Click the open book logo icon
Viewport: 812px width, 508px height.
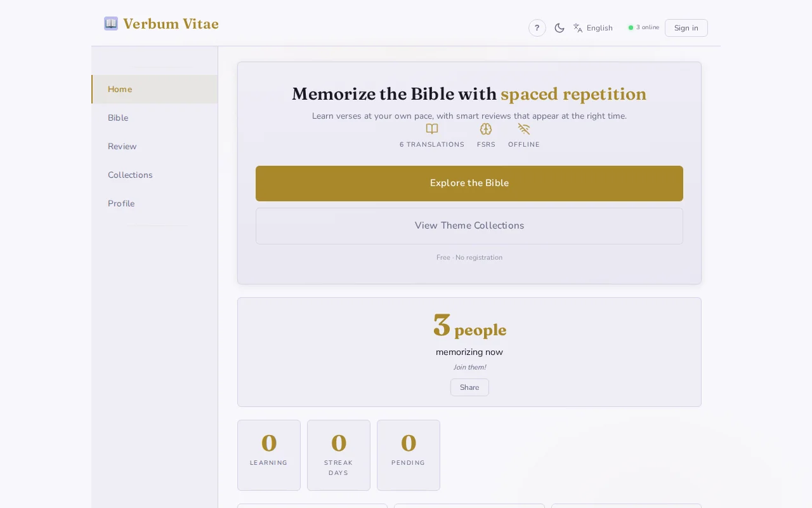(111, 23)
